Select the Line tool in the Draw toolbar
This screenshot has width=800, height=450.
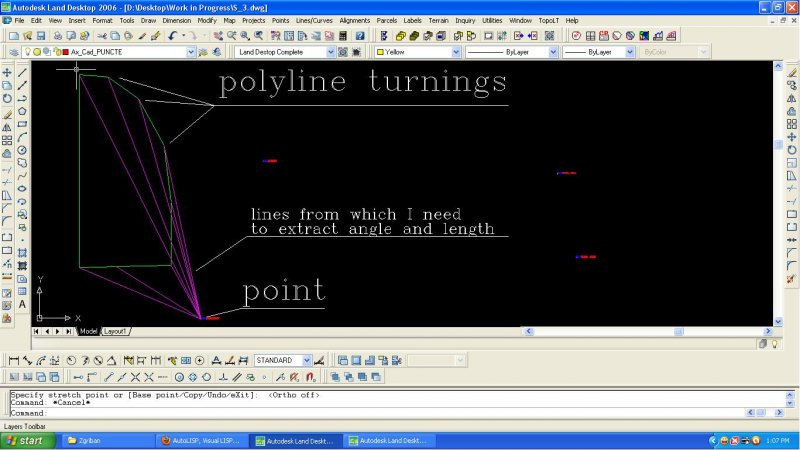tap(22, 72)
